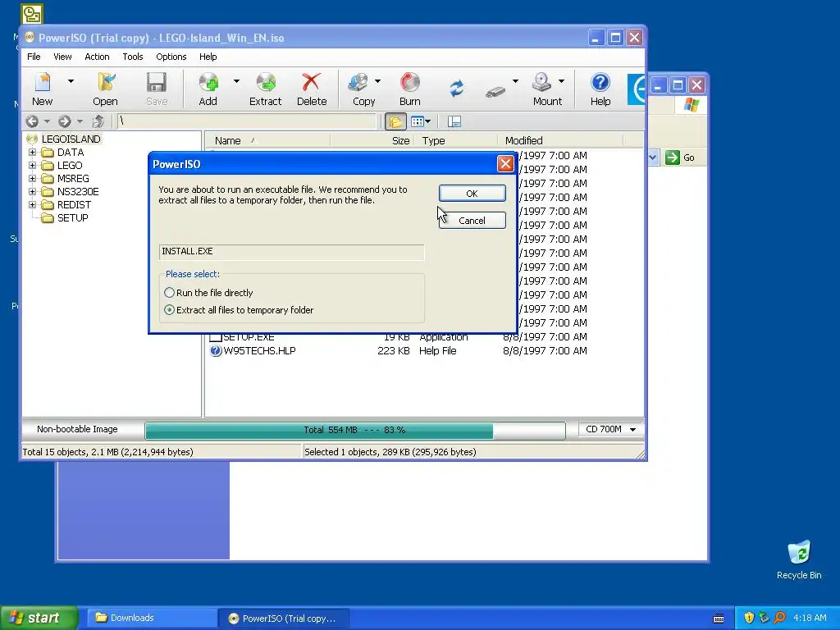Click the image properties icon

click(x=454, y=121)
